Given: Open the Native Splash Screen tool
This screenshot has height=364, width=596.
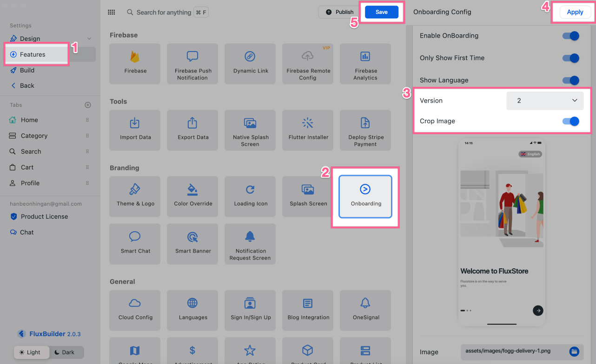Looking at the screenshot, I should coord(250,130).
